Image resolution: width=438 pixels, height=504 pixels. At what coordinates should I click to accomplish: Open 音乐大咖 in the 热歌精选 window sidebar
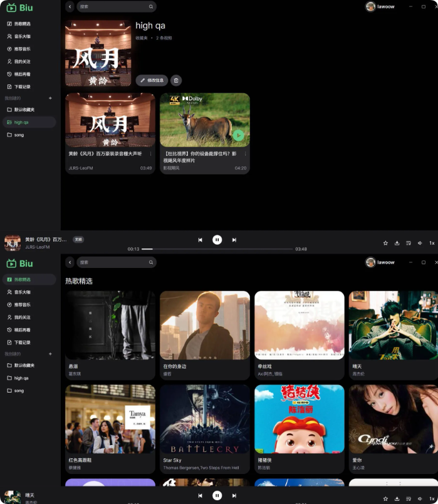click(19, 292)
